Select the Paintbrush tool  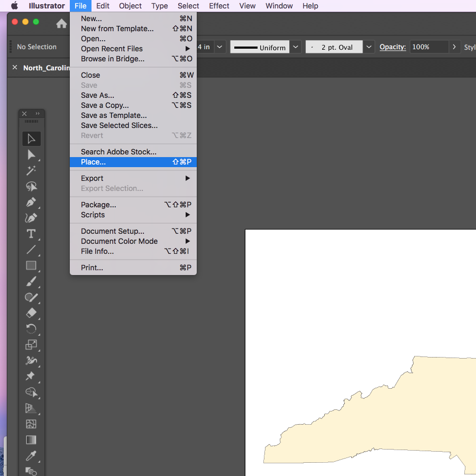[31, 281]
